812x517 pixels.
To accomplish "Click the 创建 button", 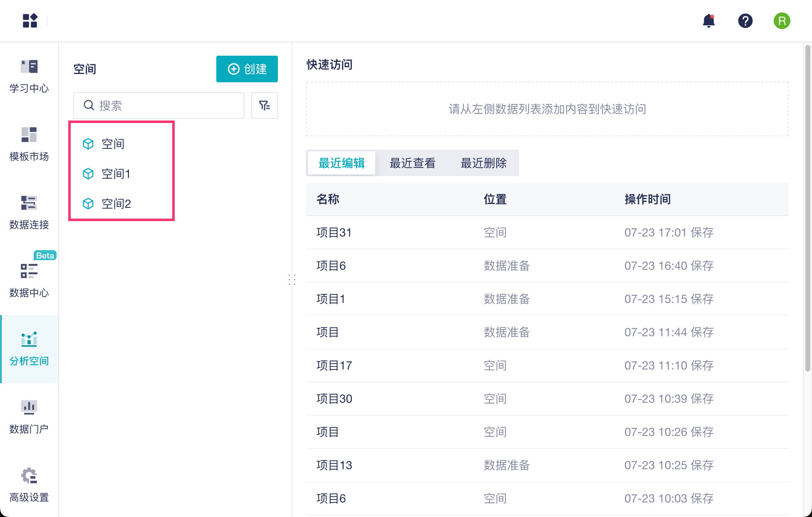I will pyautogui.click(x=247, y=69).
